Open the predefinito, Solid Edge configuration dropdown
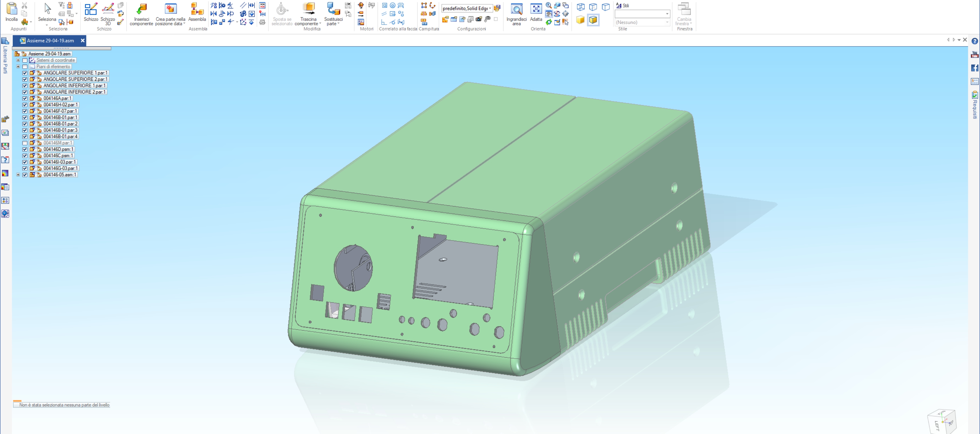Image resolution: width=980 pixels, height=434 pixels. [490, 8]
